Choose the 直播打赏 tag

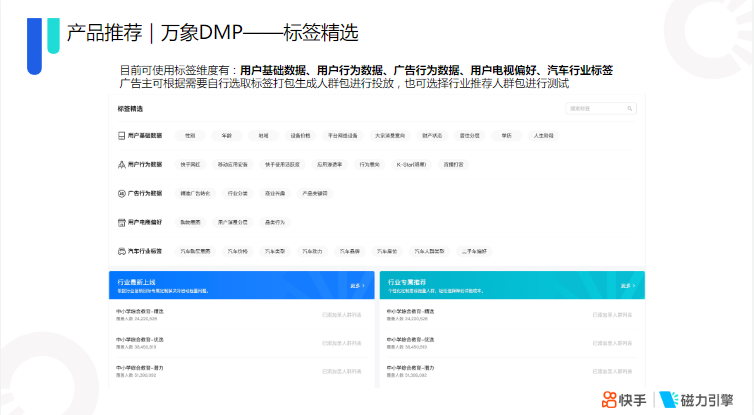point(453,165)
